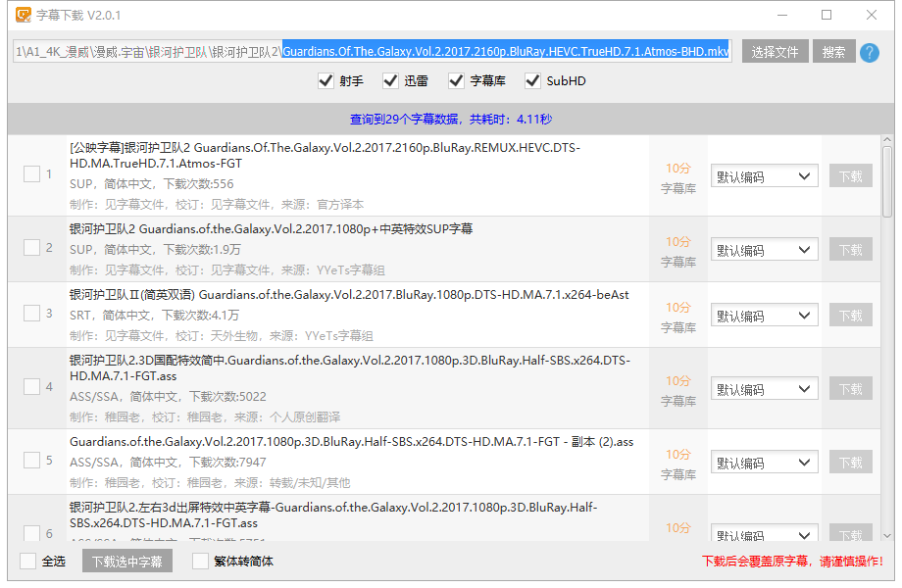Viewport: 902px width, 588px height.
Task: Maximize the 字幕下载 window
Action: (x=827, y=15)
